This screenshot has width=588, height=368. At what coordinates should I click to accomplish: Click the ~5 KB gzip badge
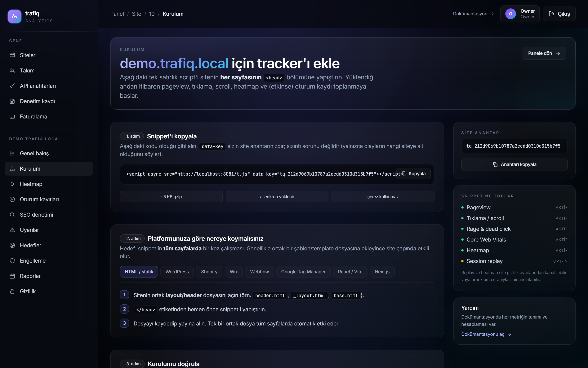(171, 197)
